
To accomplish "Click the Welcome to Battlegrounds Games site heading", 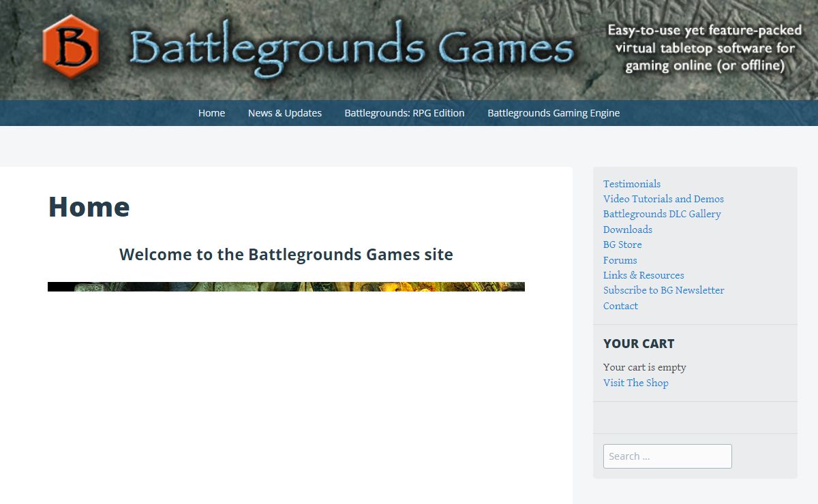I will pos(286,255).
